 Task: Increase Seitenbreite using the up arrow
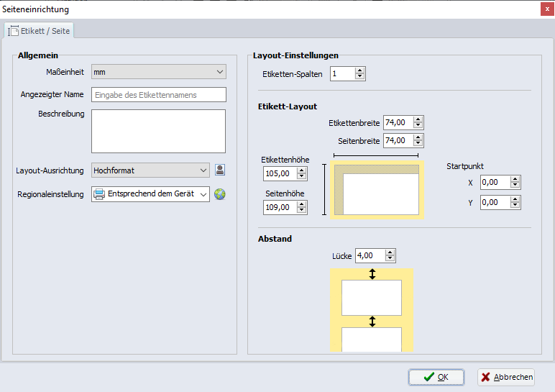pyautogui.click(x=418, y=137)
